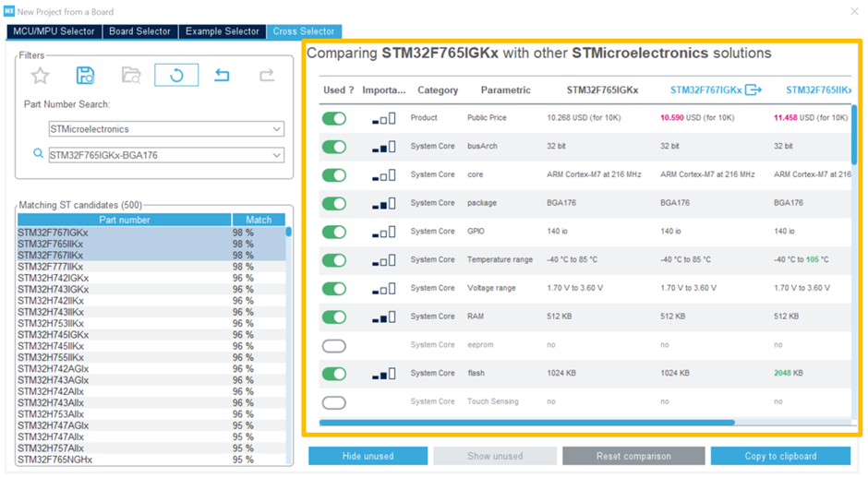
Task: Click the undo arrow icon in Filters
Action: pyautogui.click(x=222, y=76)
